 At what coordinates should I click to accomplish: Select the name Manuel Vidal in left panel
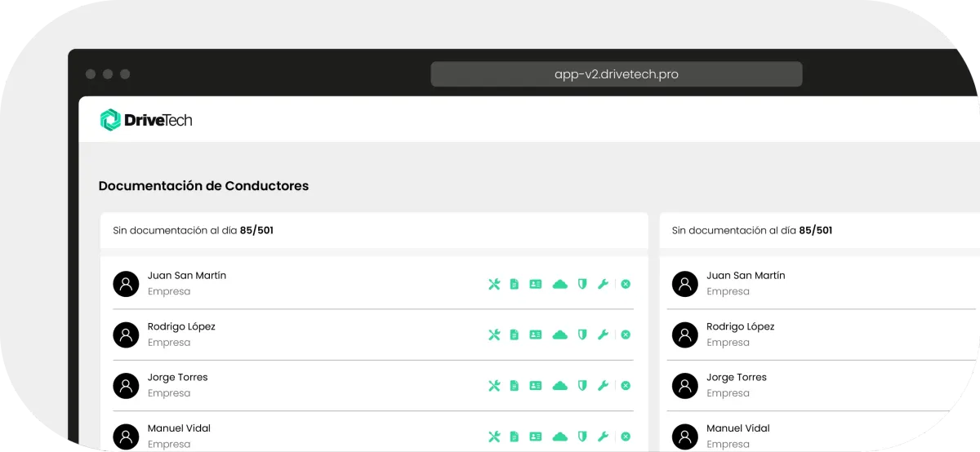point(180,428)
